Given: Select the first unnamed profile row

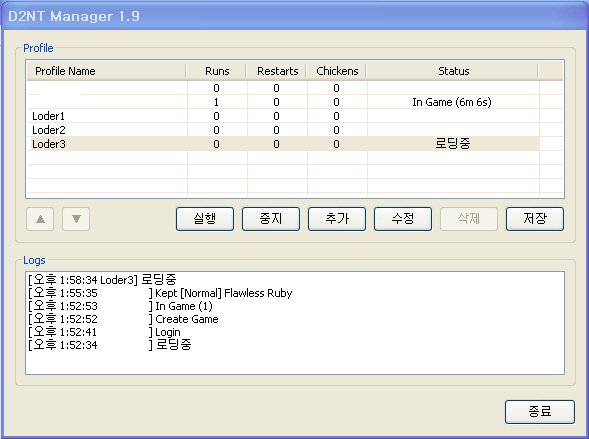Looking at the screenshot, I should [x=283, y=88].
